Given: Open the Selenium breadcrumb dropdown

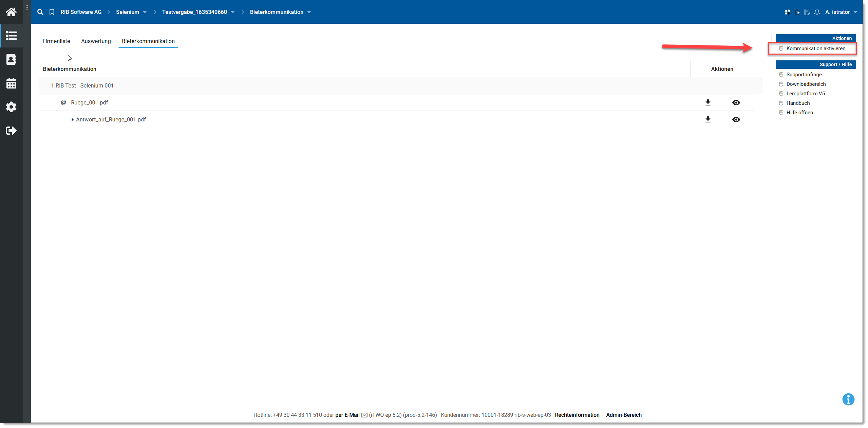Looking at the screenshot, I should 145,12.
